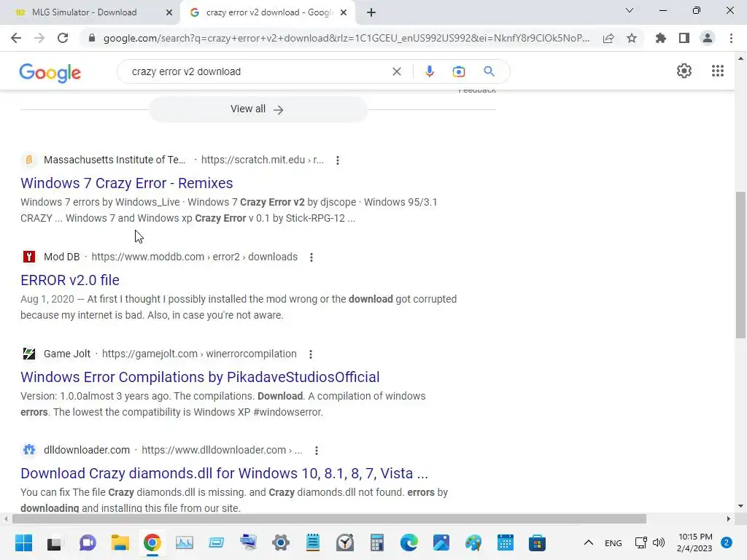The width and height of the screenshot is (747, 560).
Task: Open Task View from taskbar
Action: tap(54, 542)
